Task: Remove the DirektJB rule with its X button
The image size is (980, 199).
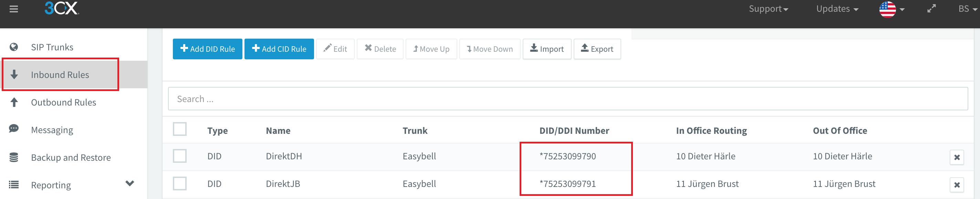Action: pos(957,185)
